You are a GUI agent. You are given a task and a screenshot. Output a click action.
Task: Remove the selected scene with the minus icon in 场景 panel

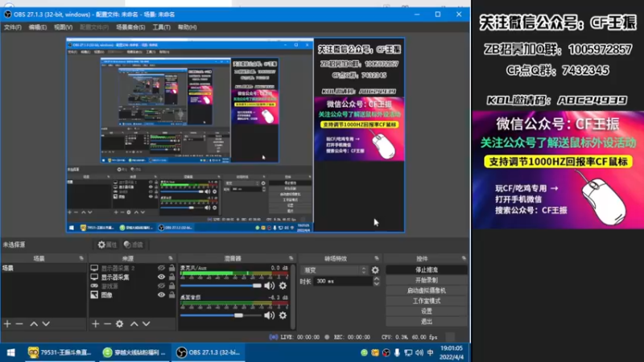19,324
